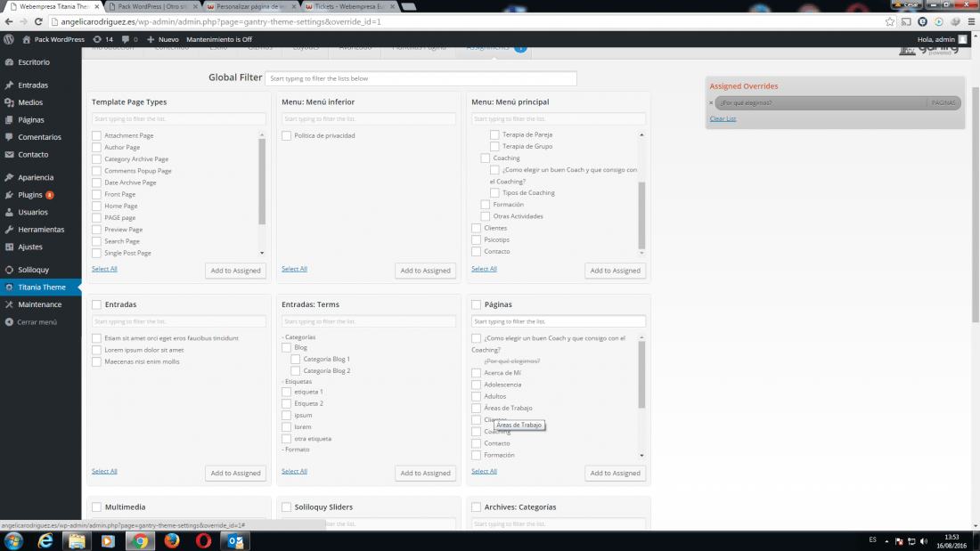Focus the Global Filter input

421,78
